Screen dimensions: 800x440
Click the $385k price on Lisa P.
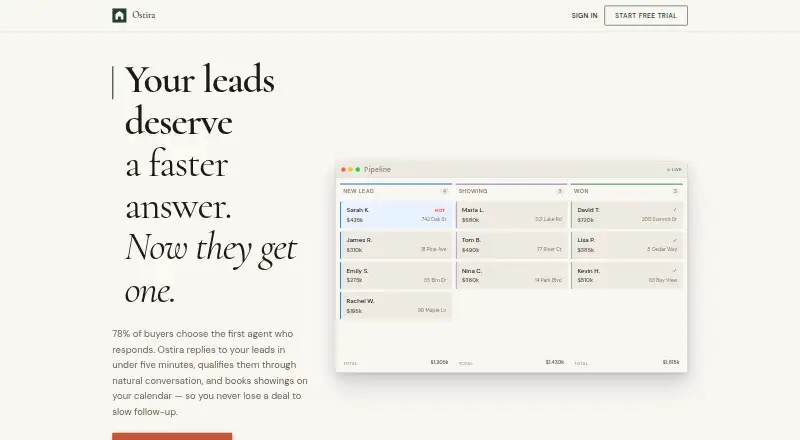[x=586, y=251]
